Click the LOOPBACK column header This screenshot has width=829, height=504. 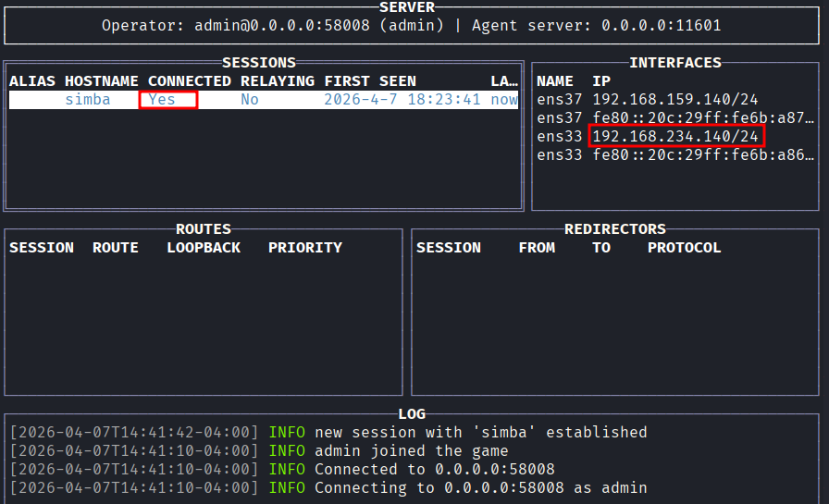point(204,248)
